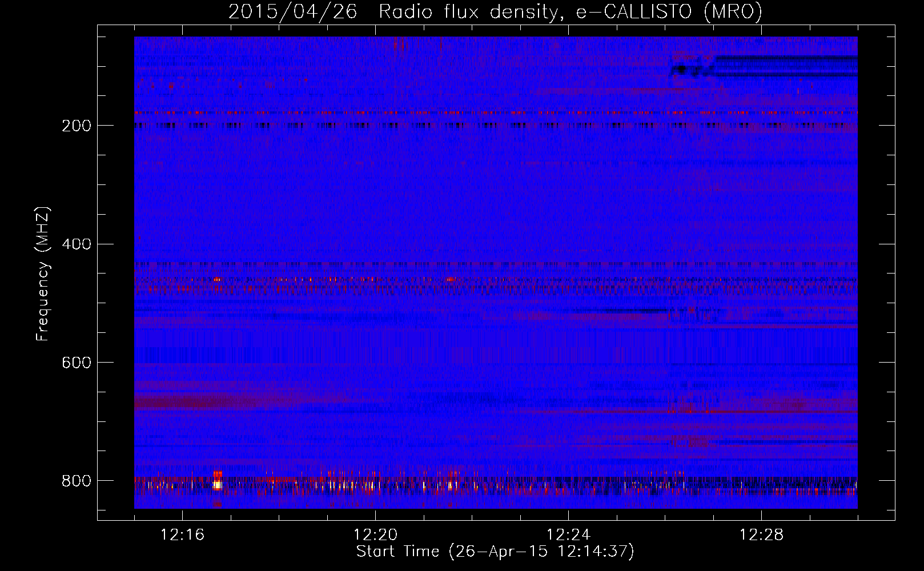The width and height of the screenshot is (924, 571).
Task: Click the "Frequency (MHZ)" y-axis label
Action: (43, 274)
